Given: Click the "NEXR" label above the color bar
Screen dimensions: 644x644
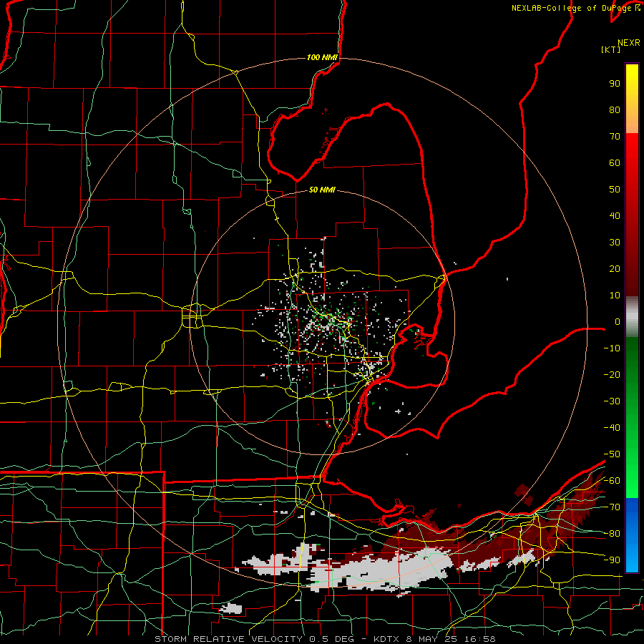Looking at the screenshot, I should coord(629,43).
